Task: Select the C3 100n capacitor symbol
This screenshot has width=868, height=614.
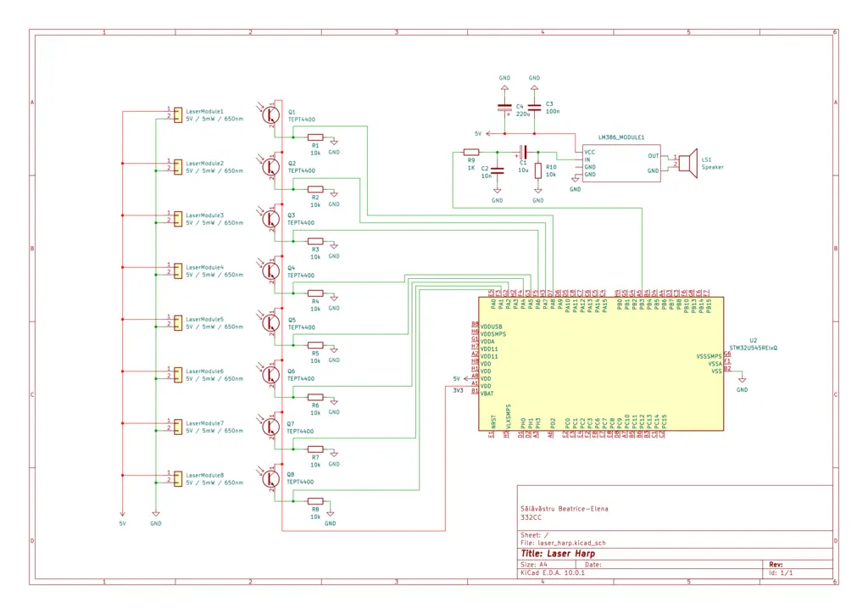Action: pos(534,108)
